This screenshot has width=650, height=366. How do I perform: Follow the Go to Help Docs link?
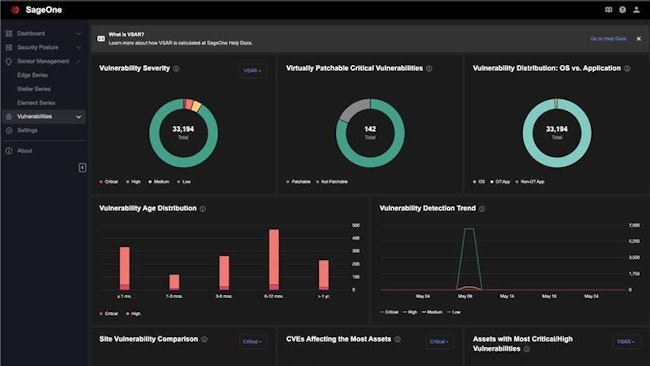608,39
